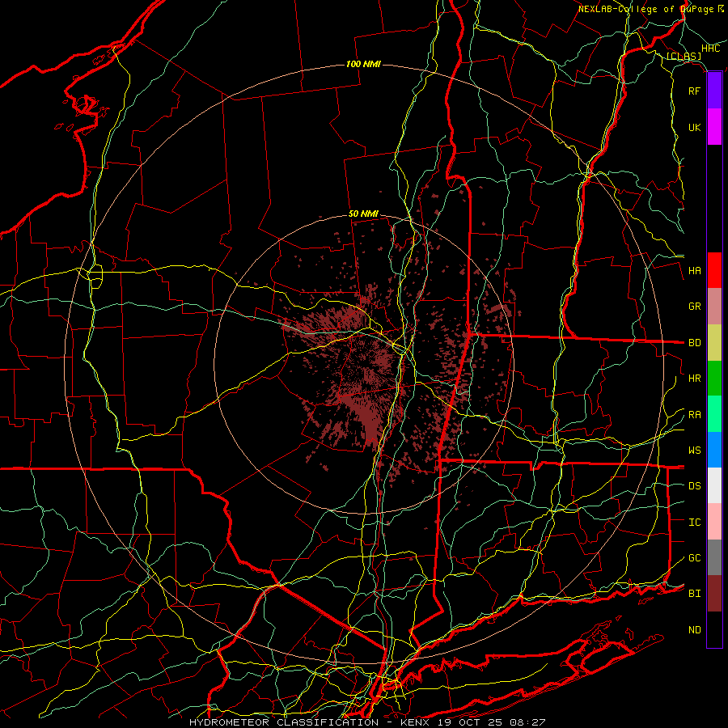Click the [CLAS] legend header text

(684, 57)
